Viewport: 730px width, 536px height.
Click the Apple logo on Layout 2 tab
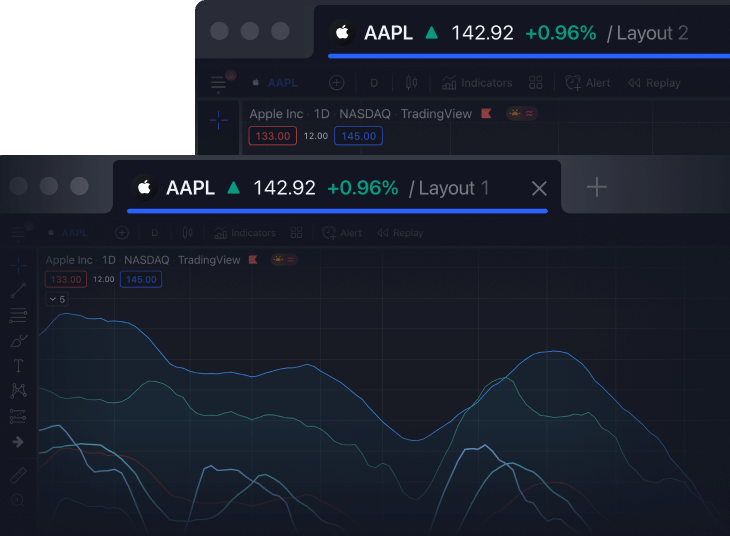click(342, 33)
